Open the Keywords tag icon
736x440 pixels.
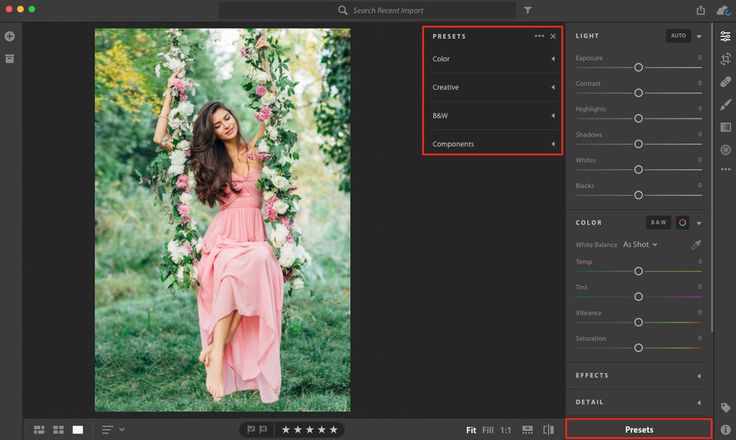pos(725,407)
